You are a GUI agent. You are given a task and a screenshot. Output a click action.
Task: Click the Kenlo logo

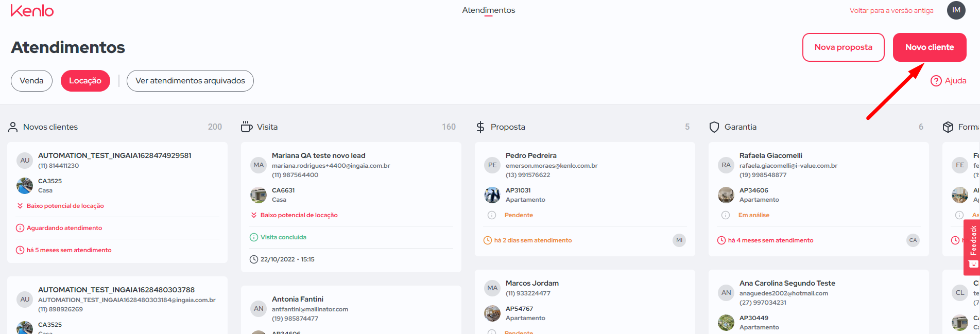tap(32, 10)
